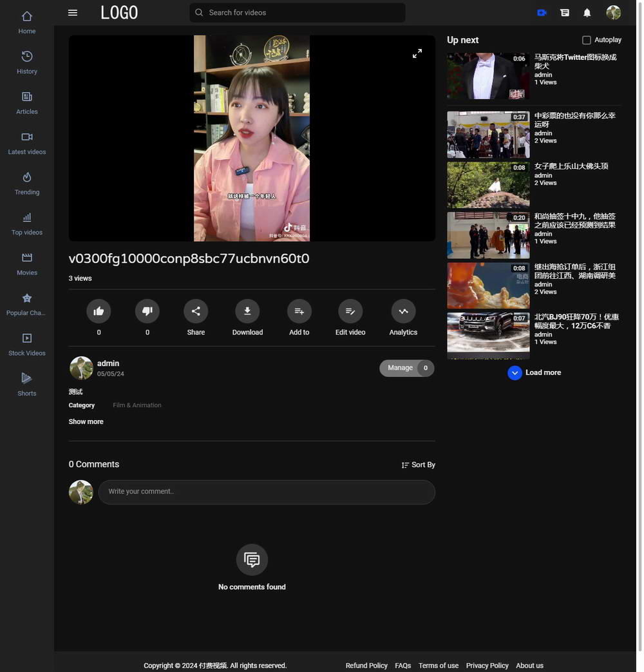The width and height of the screenshot is (644, 672).
Task: Open About us footer link
Action: pyautogui.click(x=529, y=666)
